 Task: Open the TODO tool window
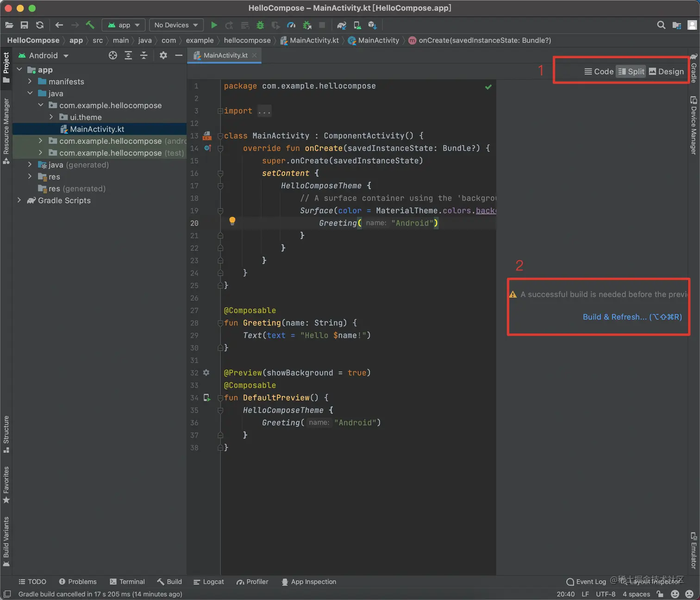[32, 581]
